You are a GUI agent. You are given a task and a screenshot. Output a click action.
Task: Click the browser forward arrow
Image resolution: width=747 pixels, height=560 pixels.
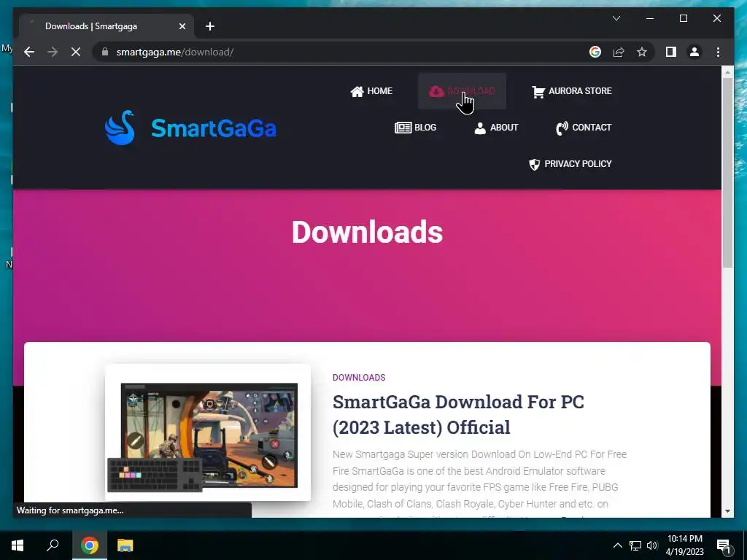[53, 52]
